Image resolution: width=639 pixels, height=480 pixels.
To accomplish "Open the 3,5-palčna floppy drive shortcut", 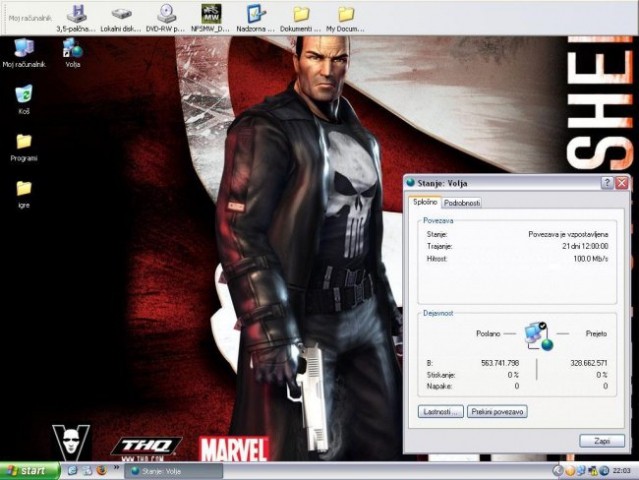I will click(76, 18).
